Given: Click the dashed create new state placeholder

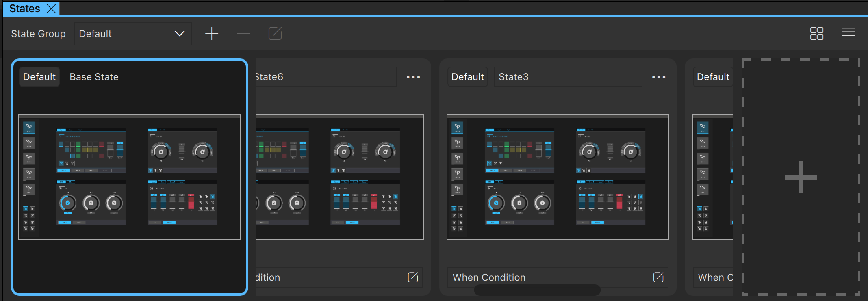Looking at the screenshot, I should tap(801, 177).
